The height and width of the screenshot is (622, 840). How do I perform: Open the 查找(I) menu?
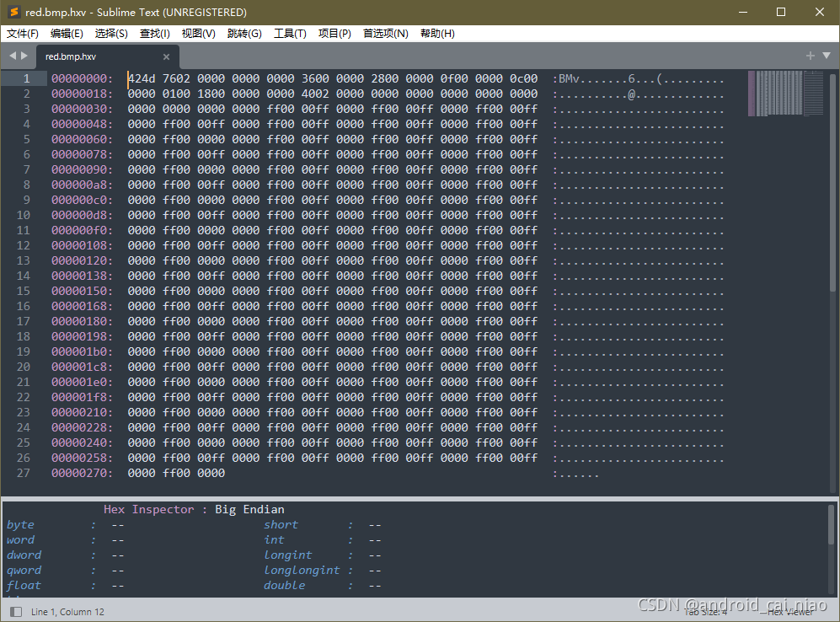(155, 33)
